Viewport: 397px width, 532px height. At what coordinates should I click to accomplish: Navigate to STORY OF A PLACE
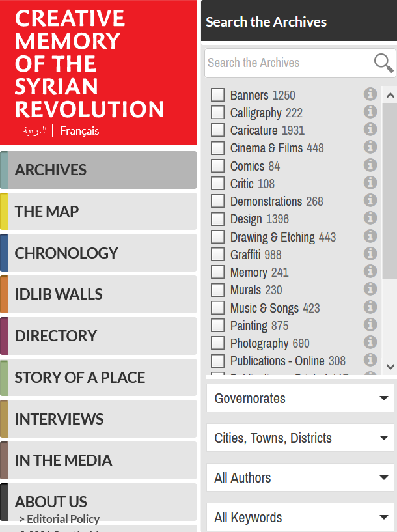click(x=99, y=377)
